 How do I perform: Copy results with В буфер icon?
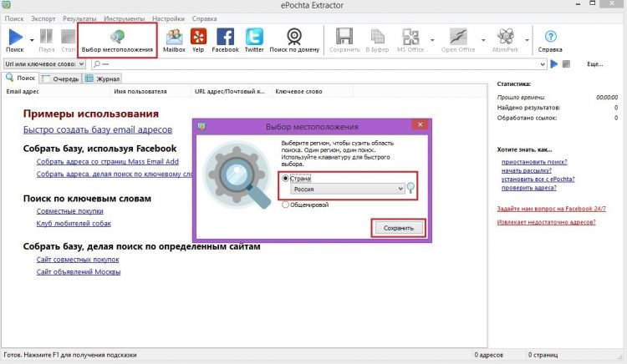(377, 37)
